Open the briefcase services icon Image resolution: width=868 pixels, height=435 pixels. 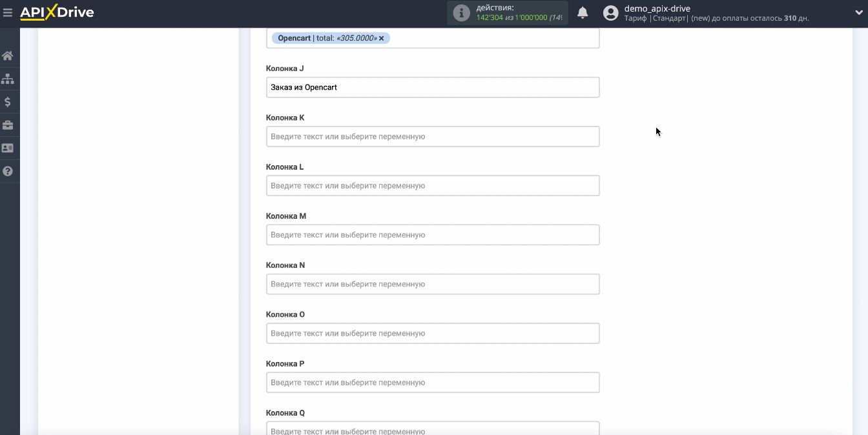pos(8,125)
